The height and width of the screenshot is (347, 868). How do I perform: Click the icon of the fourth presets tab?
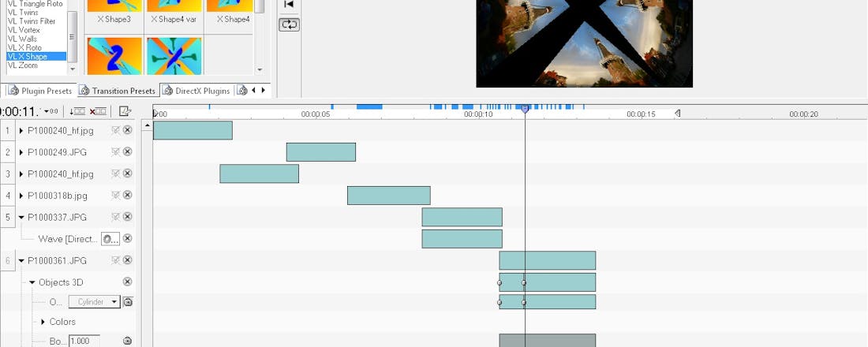242,90
